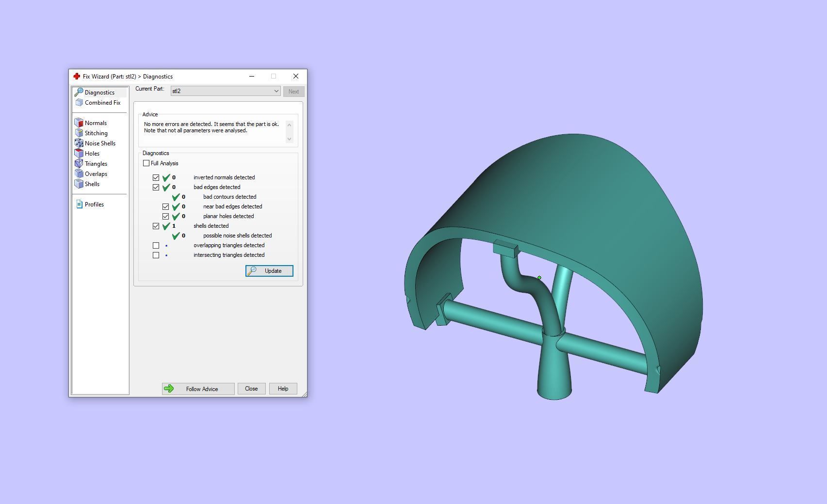Go to the Stitching fix page
The image size is (827, 504).
96,133
